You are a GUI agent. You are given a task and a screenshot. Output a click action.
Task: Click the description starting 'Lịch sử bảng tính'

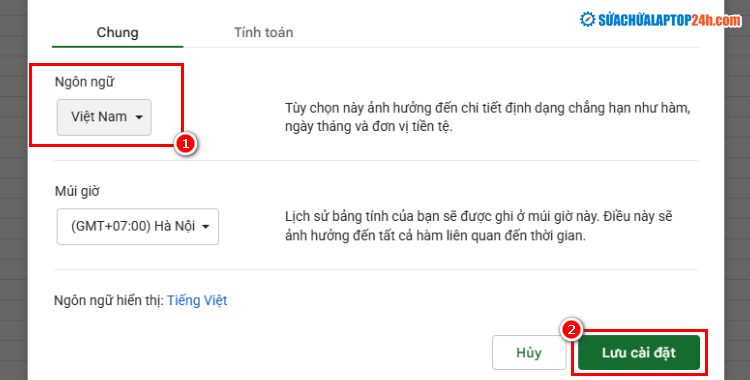(479, 226)
